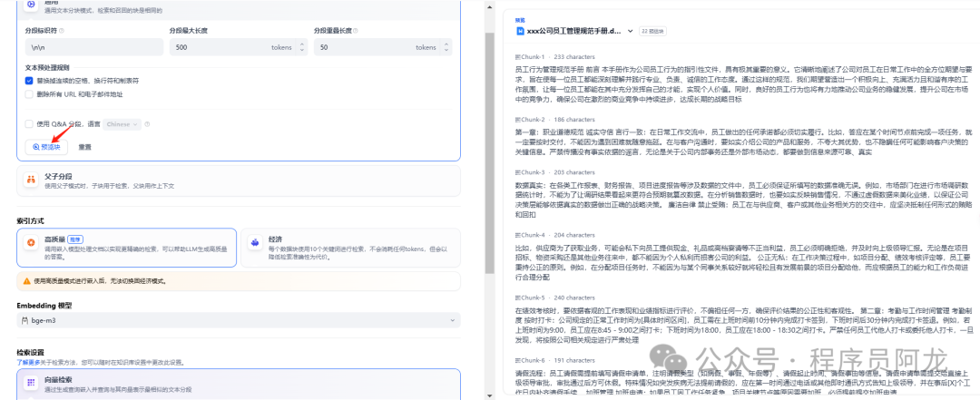The width and height of the screenshot is (980, 400).
Task: Click the help icon beside 分段标识符
Action: pyautogui.click(x=60, y=30)
